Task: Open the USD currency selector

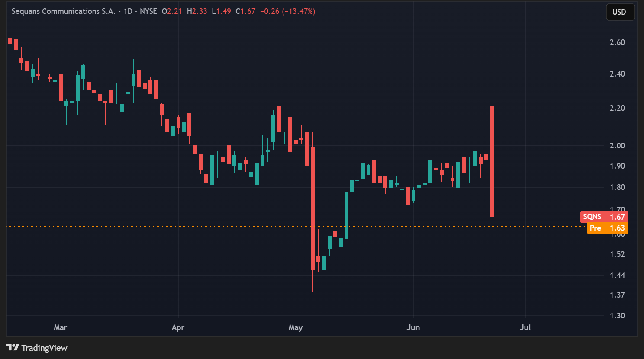Action: 619,12
